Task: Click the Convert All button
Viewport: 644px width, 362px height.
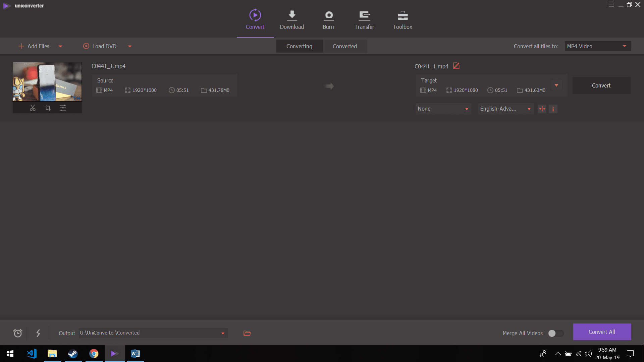Action: coord(602,332)
